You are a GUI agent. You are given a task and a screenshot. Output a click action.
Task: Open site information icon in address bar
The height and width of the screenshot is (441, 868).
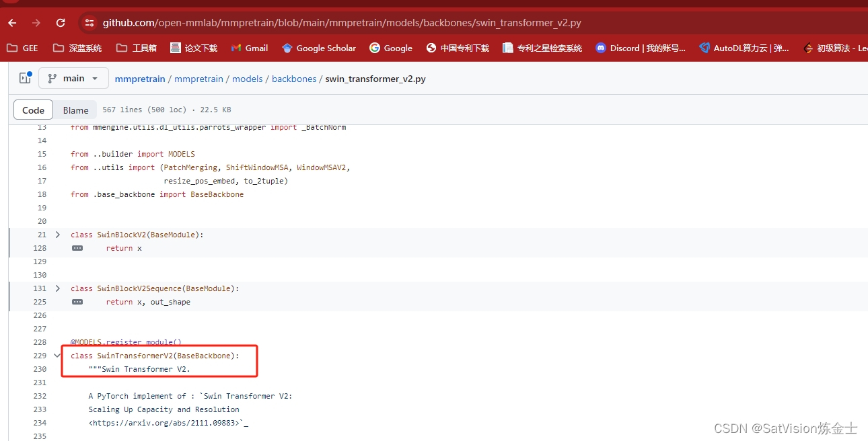click(x=89, y=23)
